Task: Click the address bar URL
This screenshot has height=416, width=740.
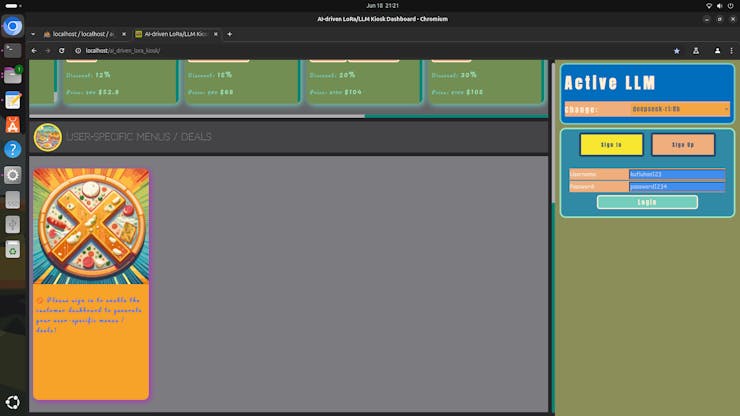Action: click(123, 51)
